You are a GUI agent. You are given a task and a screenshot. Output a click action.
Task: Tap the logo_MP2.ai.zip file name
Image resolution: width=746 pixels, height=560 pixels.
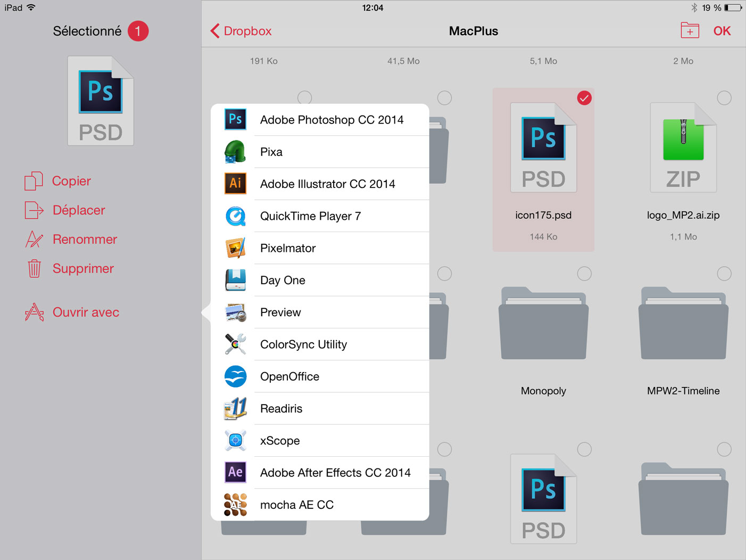click(683, 215)
